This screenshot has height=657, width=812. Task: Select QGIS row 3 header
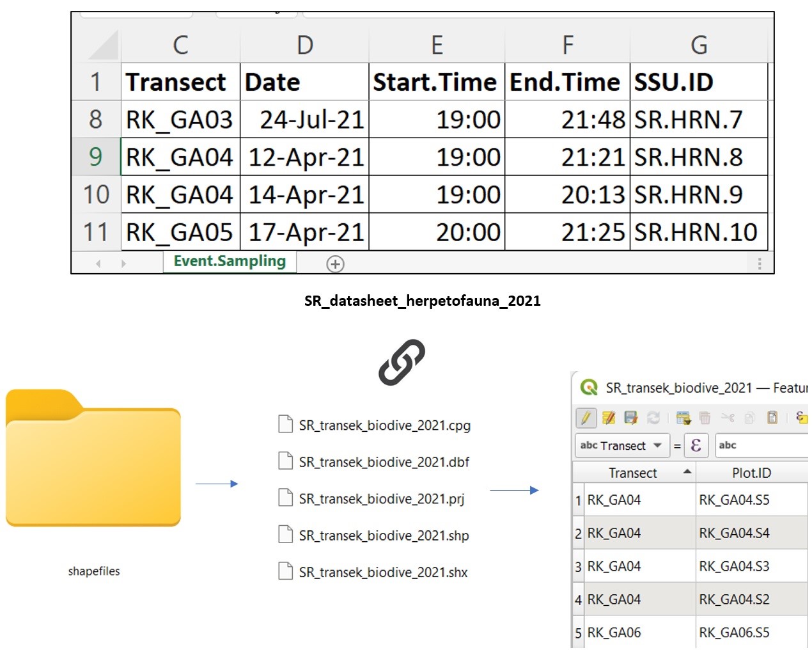pos(578,566)
